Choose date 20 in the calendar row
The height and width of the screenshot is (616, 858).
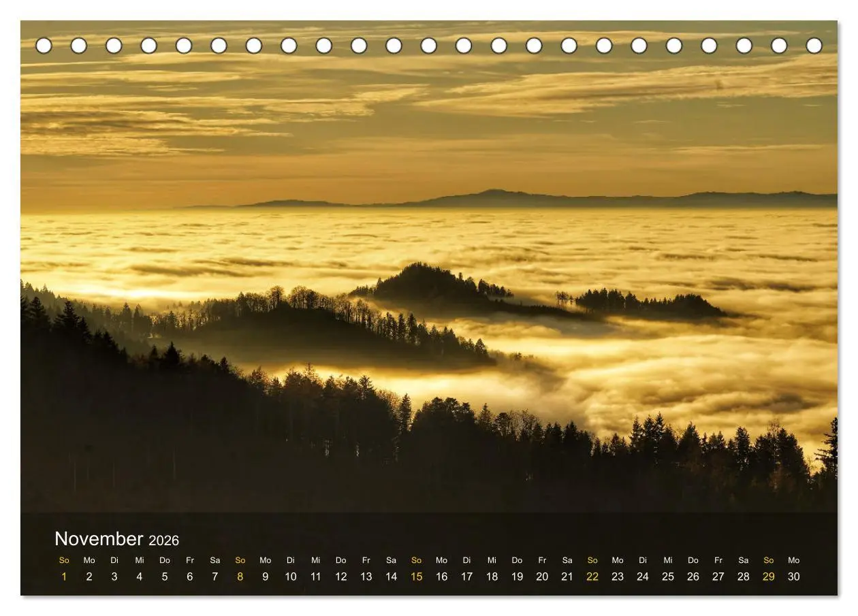pos(543,577)
